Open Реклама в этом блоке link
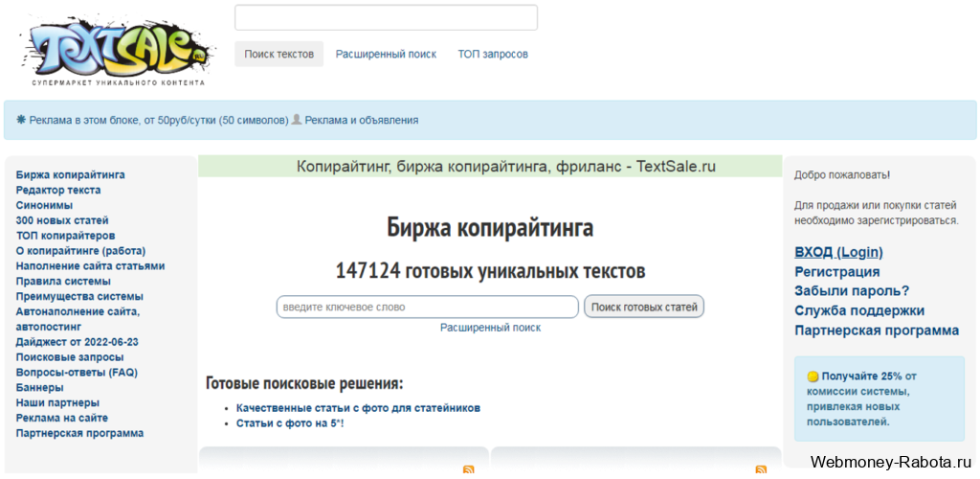 pos(159,120)
